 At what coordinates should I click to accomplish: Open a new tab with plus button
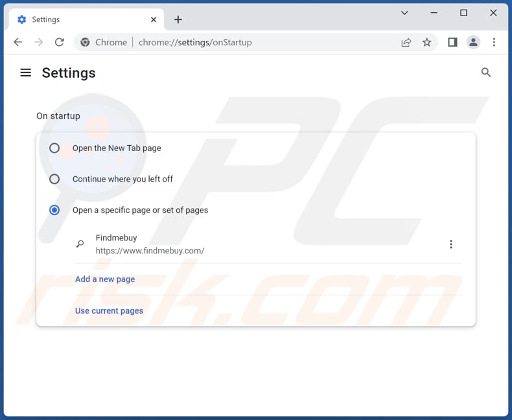[178, 19]
